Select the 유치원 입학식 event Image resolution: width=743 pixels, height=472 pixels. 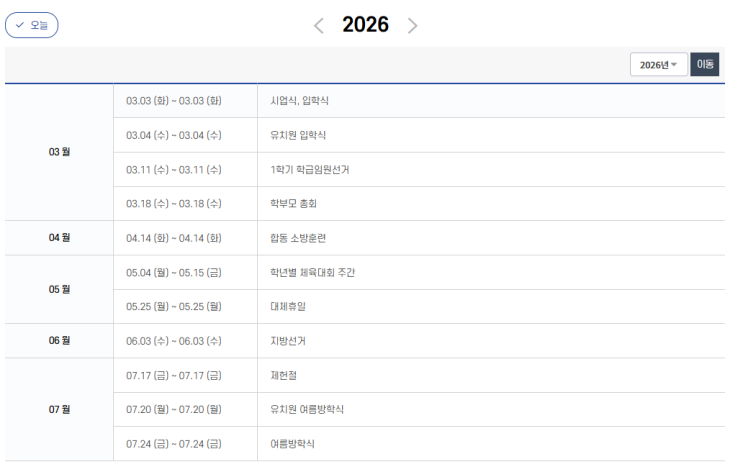(x=298, y=135)
